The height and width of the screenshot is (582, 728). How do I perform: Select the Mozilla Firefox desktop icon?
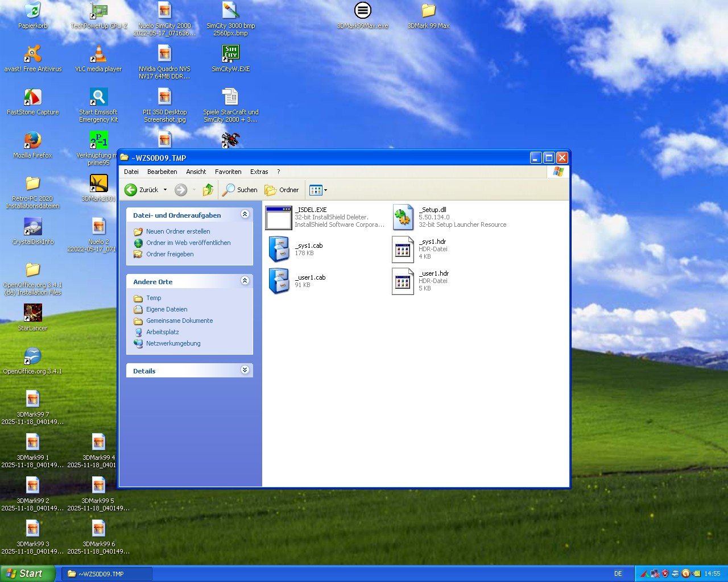click(x=33, y=140)
